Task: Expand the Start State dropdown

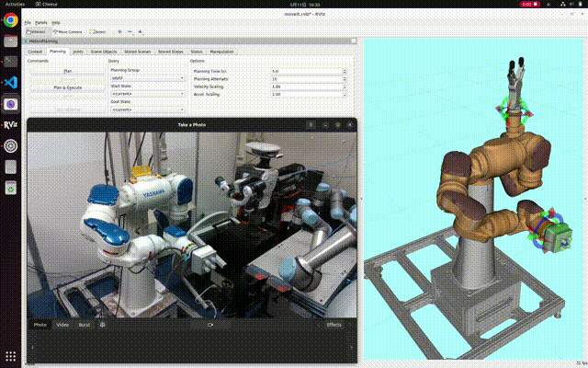Action: click(148, 94)
